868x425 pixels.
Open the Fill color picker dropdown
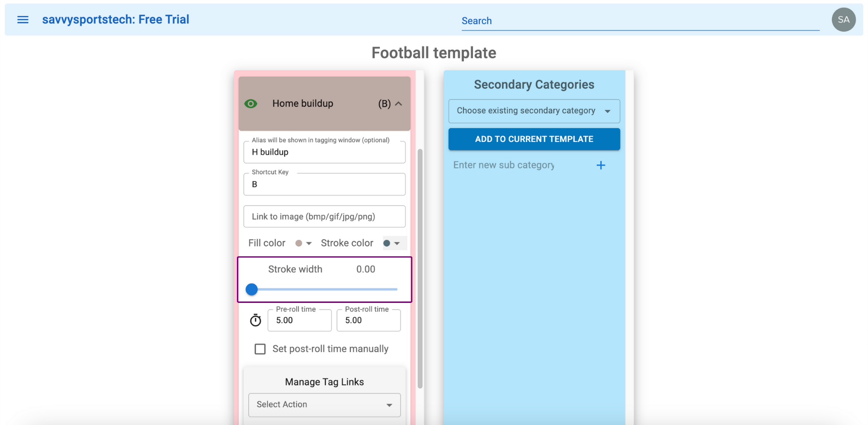tap(303, 243)
